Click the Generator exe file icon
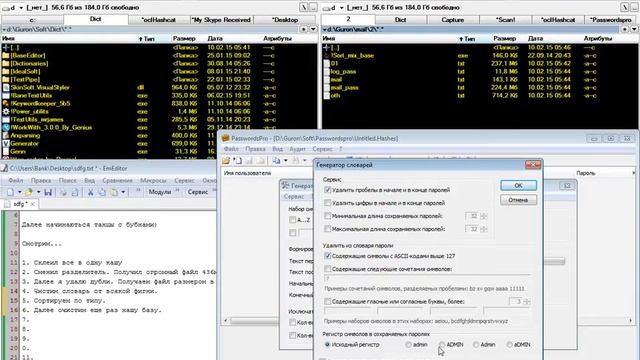This screenshot has width=640, height=360. click(6, 143)
